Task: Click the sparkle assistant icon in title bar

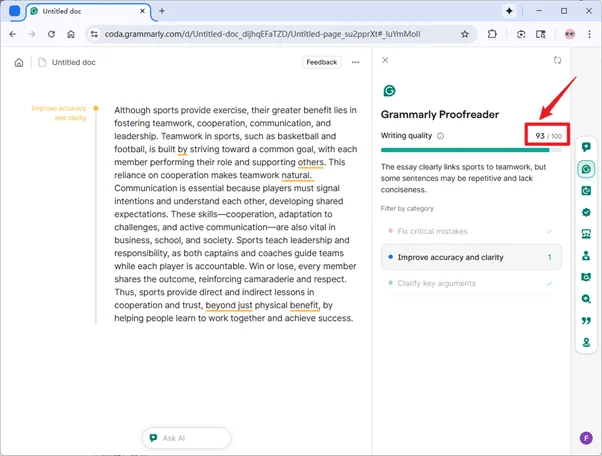Action: click(x=509, y=11)
